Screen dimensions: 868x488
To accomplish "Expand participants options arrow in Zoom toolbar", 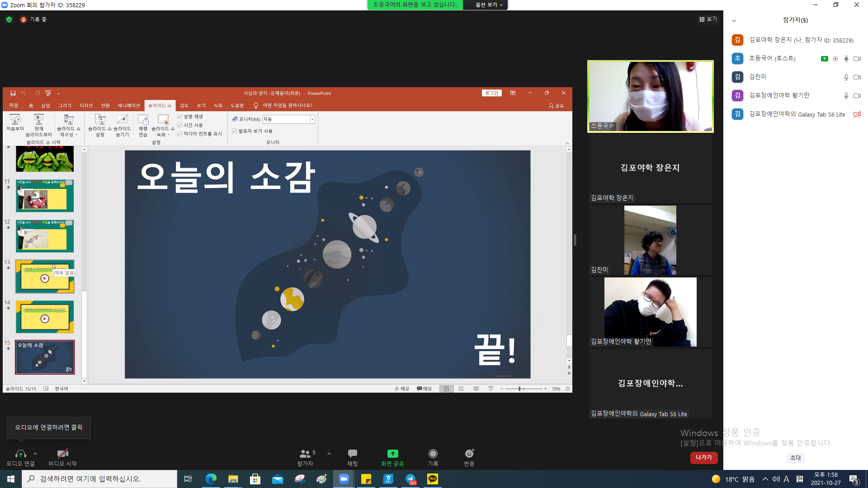I will 329,453.
